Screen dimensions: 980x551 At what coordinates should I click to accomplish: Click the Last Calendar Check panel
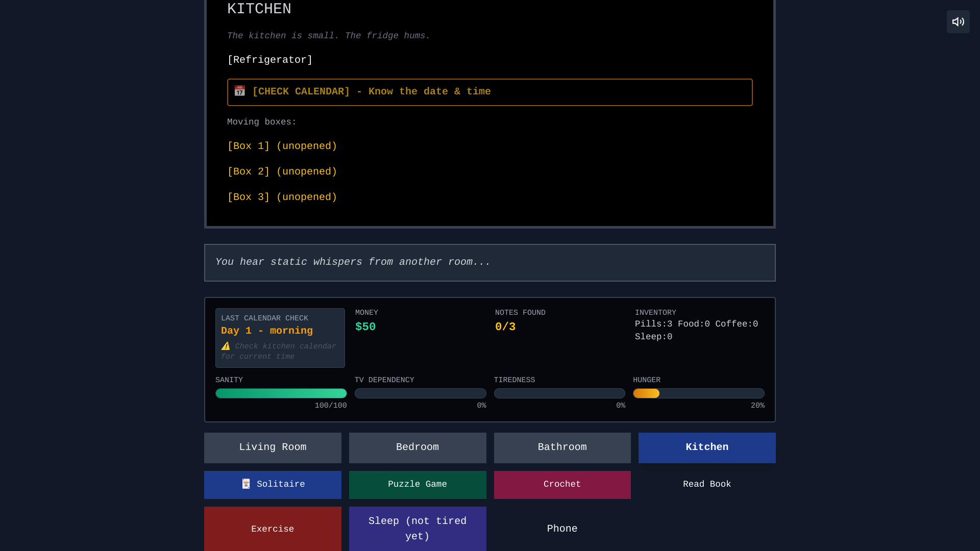point(280,338)
